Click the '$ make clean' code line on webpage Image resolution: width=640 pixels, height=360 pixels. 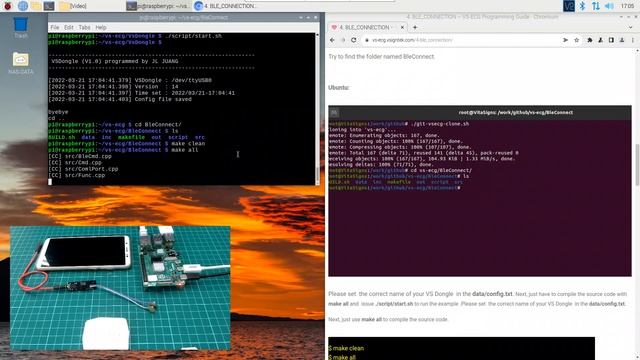[x=346, y=348]
